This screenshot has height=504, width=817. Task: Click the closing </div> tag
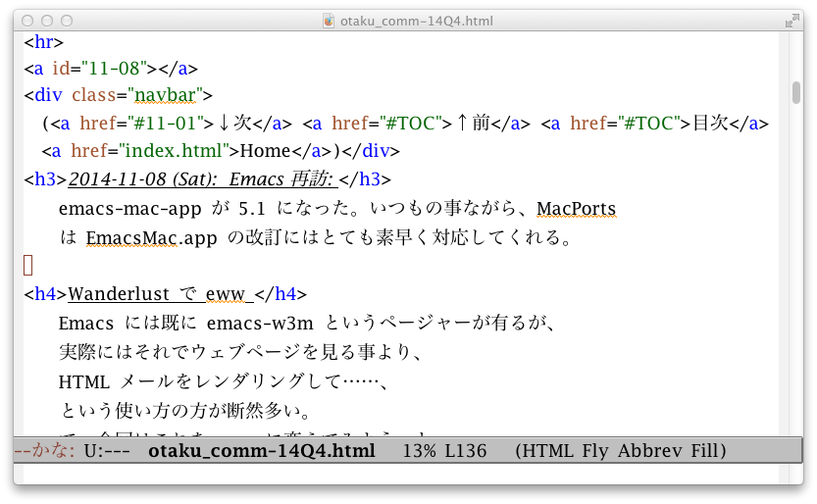(371, 151)
